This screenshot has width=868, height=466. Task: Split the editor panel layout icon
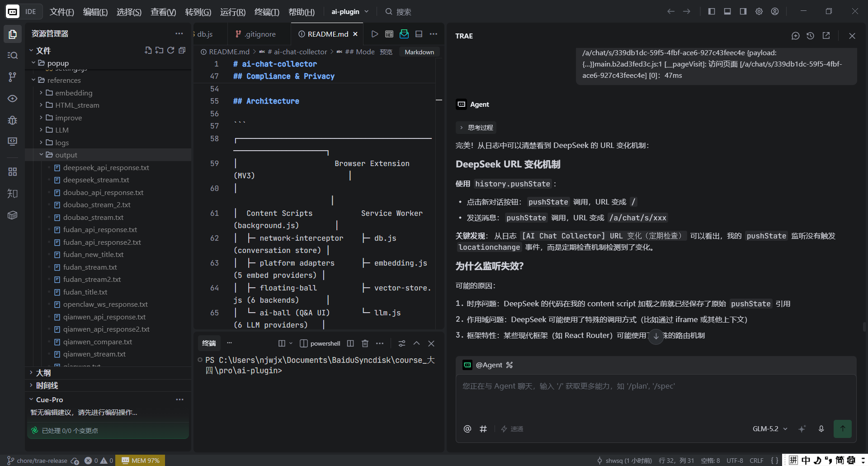pos(419,34)
